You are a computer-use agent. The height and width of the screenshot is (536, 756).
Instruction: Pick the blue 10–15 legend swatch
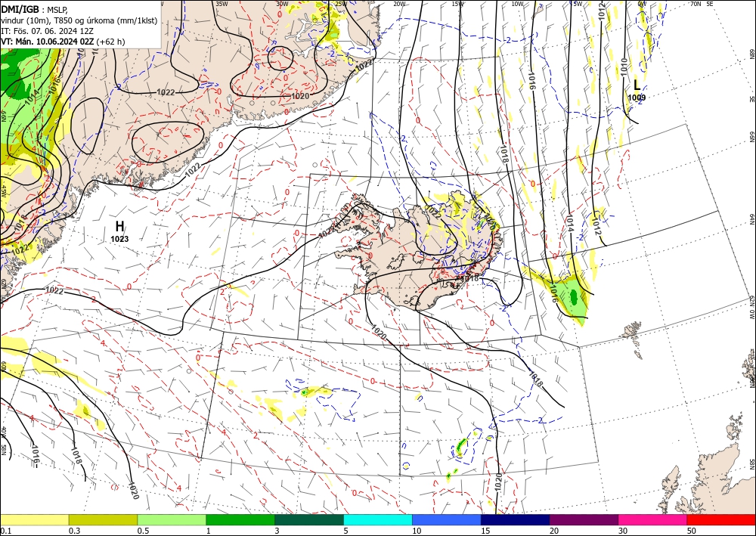click(x=447, y=519)
